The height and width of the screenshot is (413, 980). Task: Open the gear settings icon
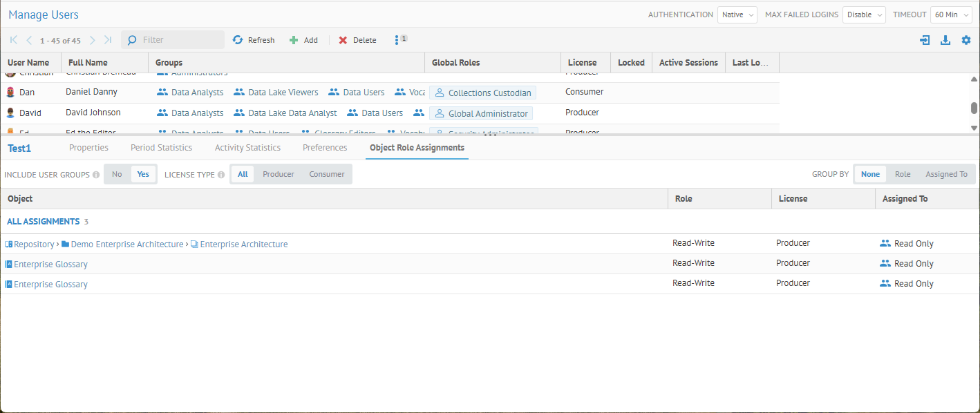(x=966, y=40)
